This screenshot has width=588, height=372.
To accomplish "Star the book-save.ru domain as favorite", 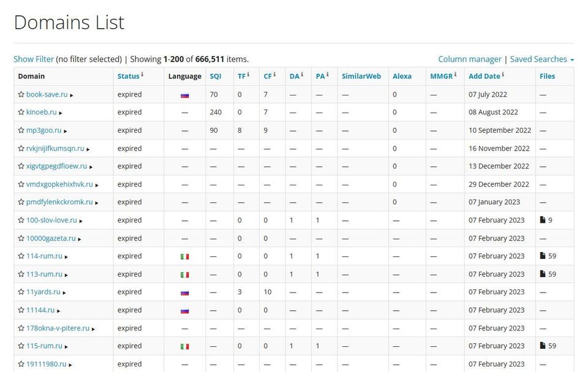I will click(x=21, y=94).
